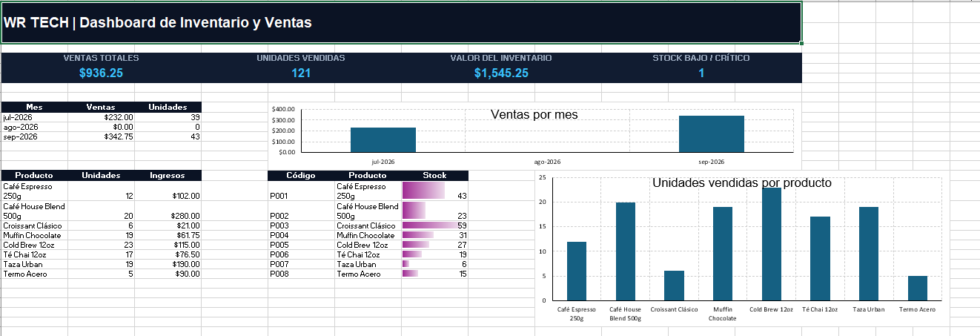Image resolution: width=980 pixels, height=336 pixels.
Task: Click the jul-2026 bar in Ventas por mes chart
Action: pos(383,139)
